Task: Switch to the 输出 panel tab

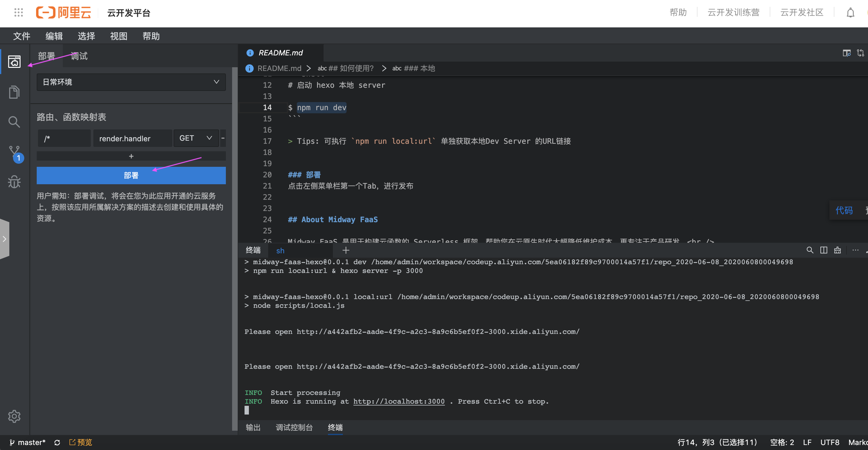Action: click(x=253, y=427)
